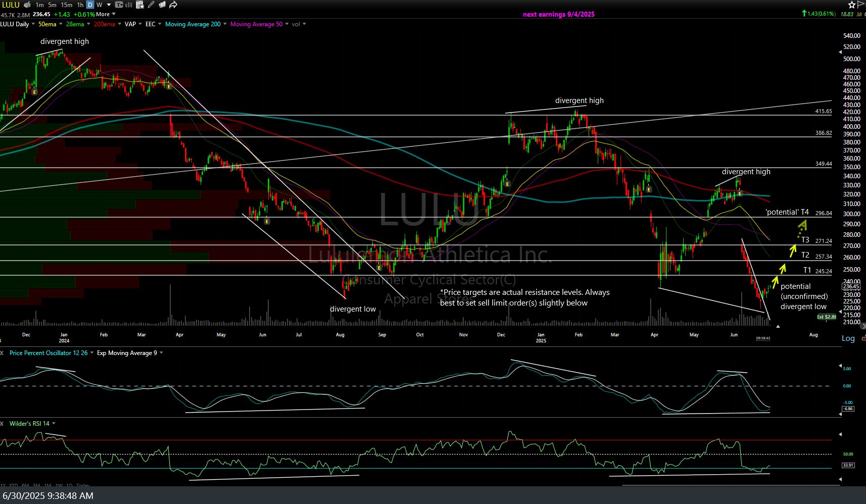Click the pencil drawing tool icon
866x504 pixels.
tap(152, 5)
